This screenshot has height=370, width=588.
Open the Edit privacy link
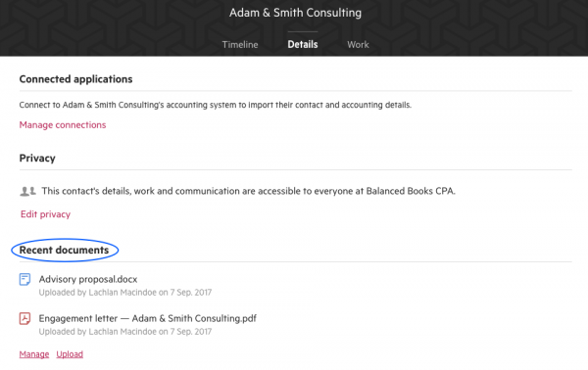[x=45, y=214]
